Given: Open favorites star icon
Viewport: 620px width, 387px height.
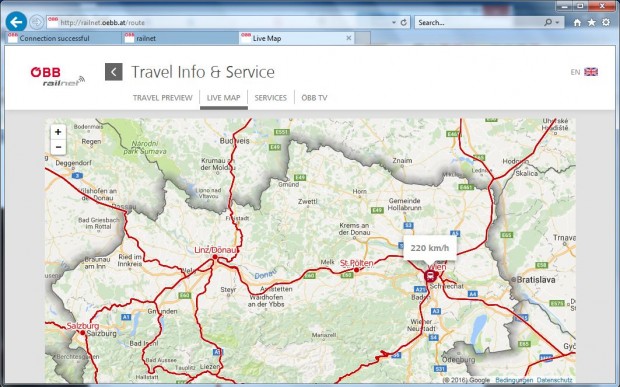Looking at the screenshot, I should tap(591, 23).
